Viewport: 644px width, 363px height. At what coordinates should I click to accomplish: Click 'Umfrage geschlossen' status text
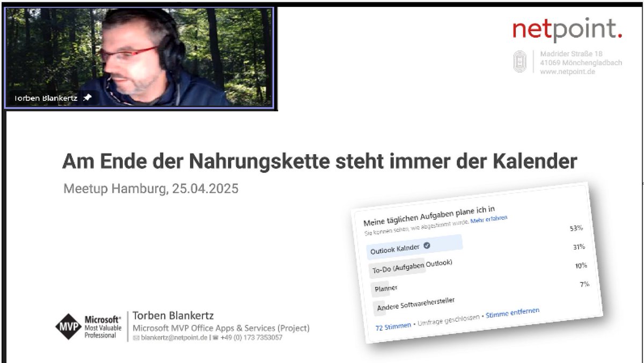click(x=449, y=320)
